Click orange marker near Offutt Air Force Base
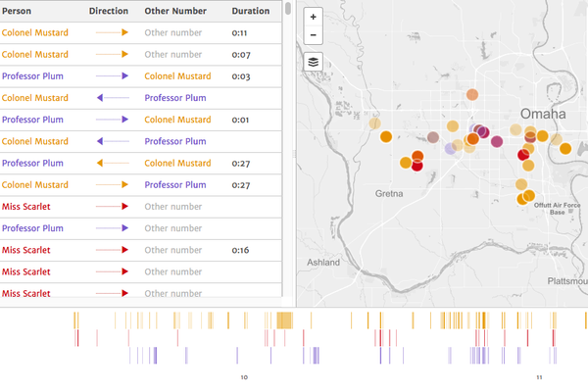 pyautogui.click(x=528, y=198)
